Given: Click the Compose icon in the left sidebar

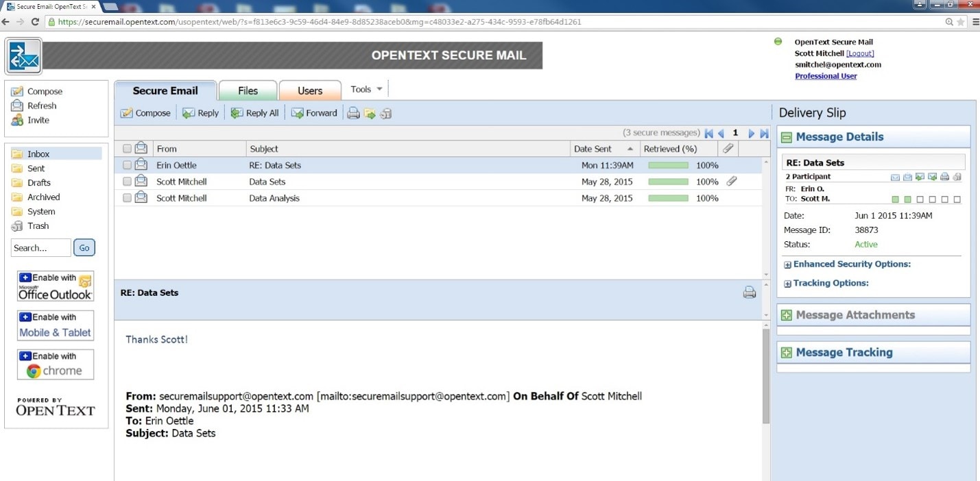Looking at the screenshot, I should click(x=17, y=91).
